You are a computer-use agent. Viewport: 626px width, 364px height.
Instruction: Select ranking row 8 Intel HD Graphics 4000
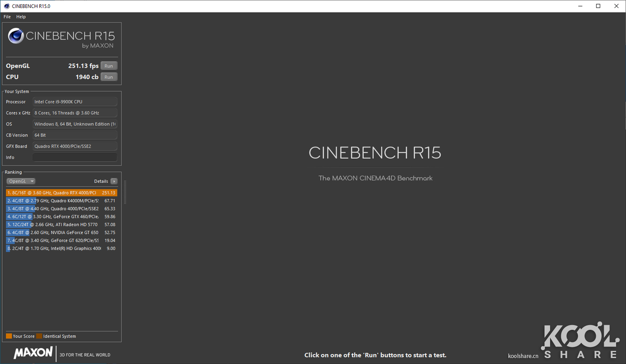[x=61, y=248]
